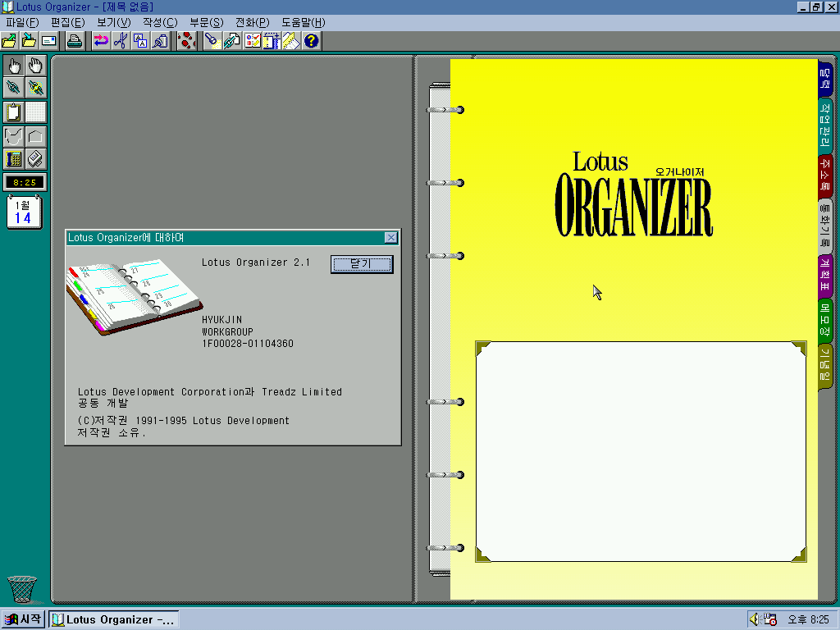This screenshot has width=840, height=630.
Task: Switch to the red 주소록 tab
Action: [x=825, y=176]
